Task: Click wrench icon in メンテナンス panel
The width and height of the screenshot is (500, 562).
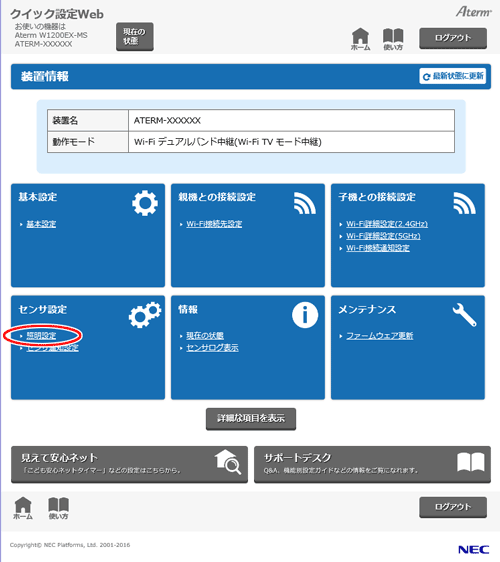Action: [465, 315]
